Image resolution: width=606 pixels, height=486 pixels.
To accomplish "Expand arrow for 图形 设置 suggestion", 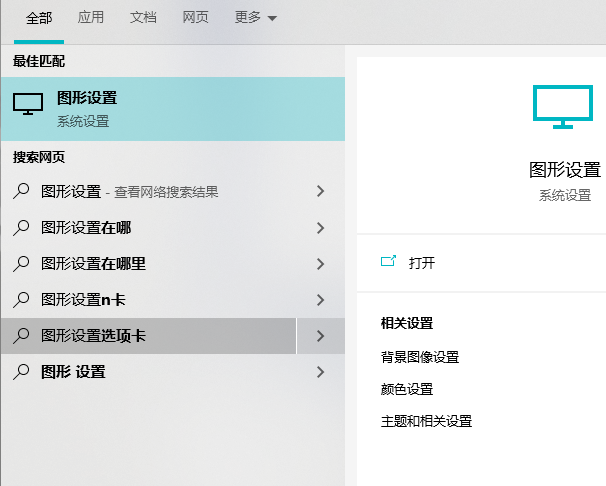I will point(320,372).
